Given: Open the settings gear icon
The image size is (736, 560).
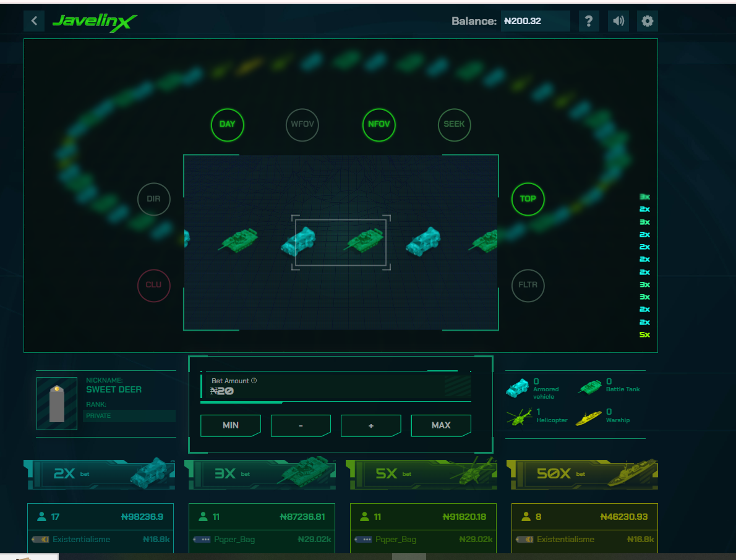Looking at the screenshot, I should (x=647, y=21).
